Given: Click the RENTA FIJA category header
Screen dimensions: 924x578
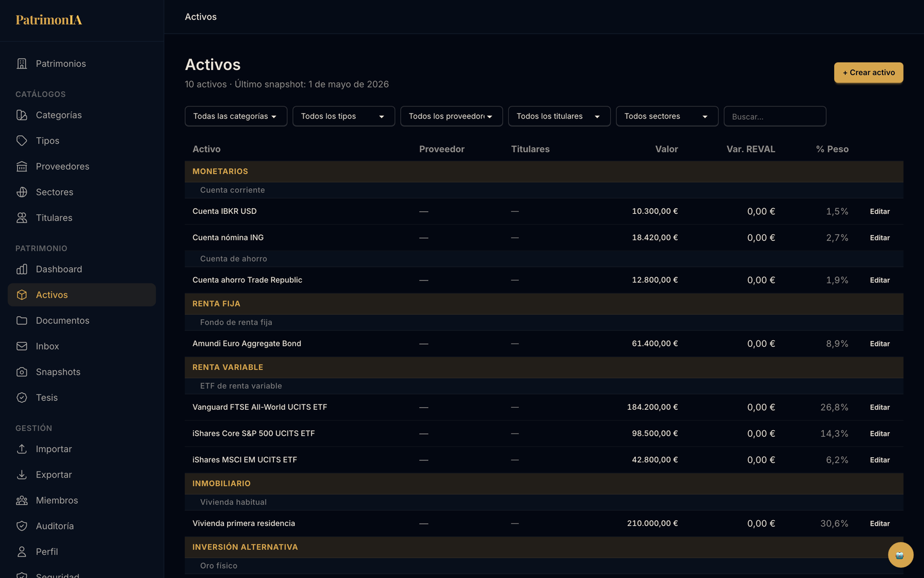Looking at the screenshot, I should (544, 304).
